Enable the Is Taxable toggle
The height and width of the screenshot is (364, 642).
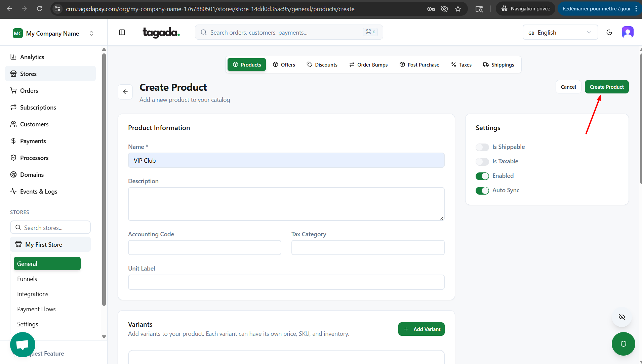point(482,162)
